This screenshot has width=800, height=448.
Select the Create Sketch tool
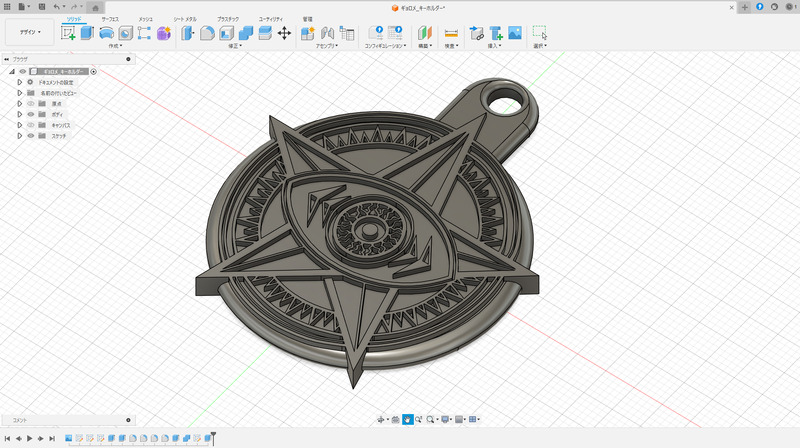pos(69,33)
